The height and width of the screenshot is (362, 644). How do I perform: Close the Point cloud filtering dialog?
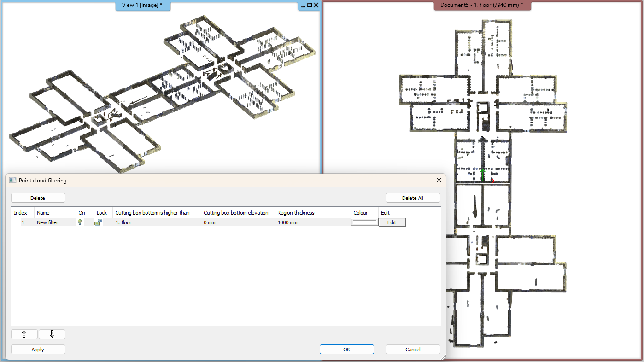pos(439,181)
